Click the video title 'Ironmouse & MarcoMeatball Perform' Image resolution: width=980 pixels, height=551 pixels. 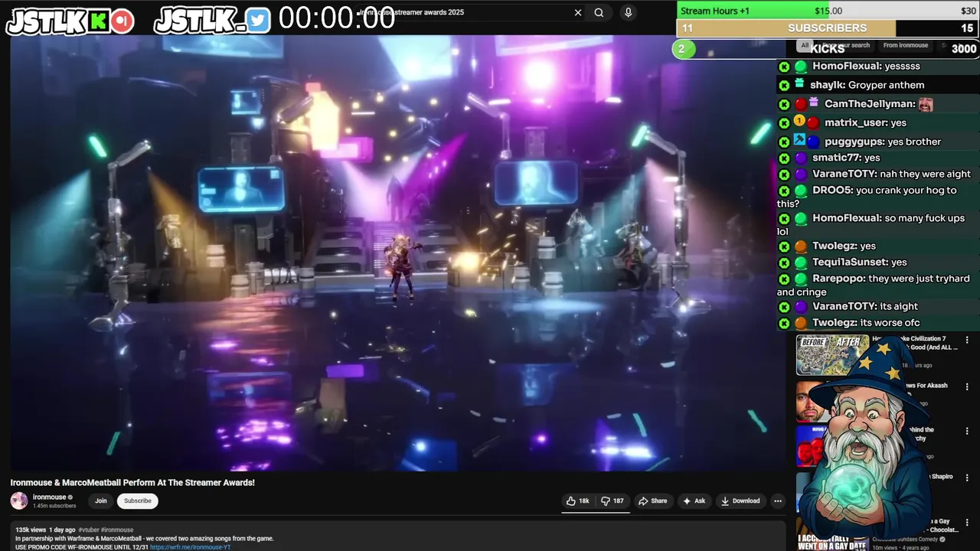click(132, 483)
